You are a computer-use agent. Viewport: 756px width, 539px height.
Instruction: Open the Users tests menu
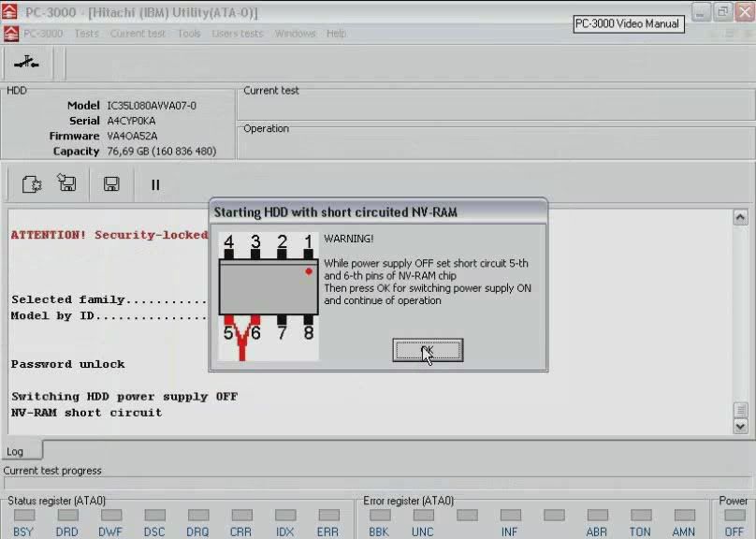(238, 34)
